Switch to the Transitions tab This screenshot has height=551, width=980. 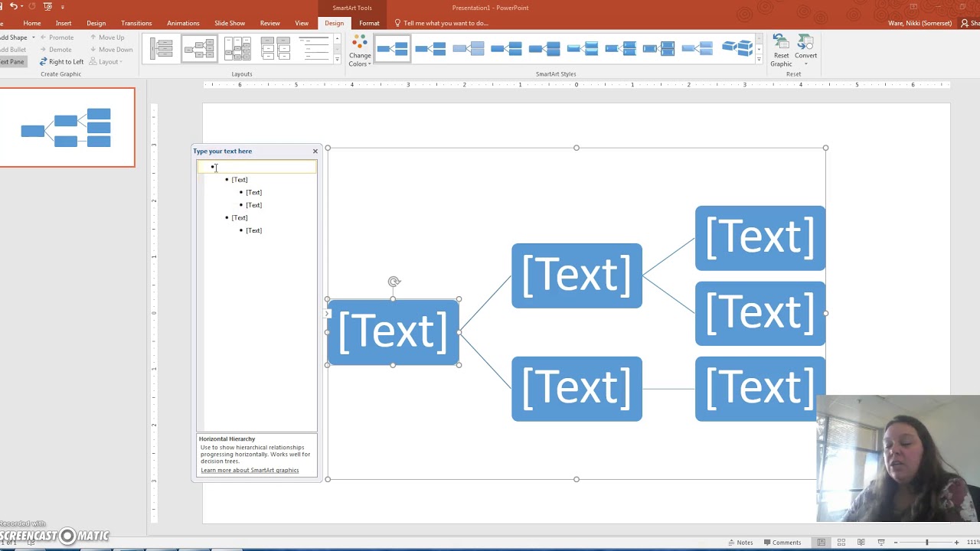(136, 23)
